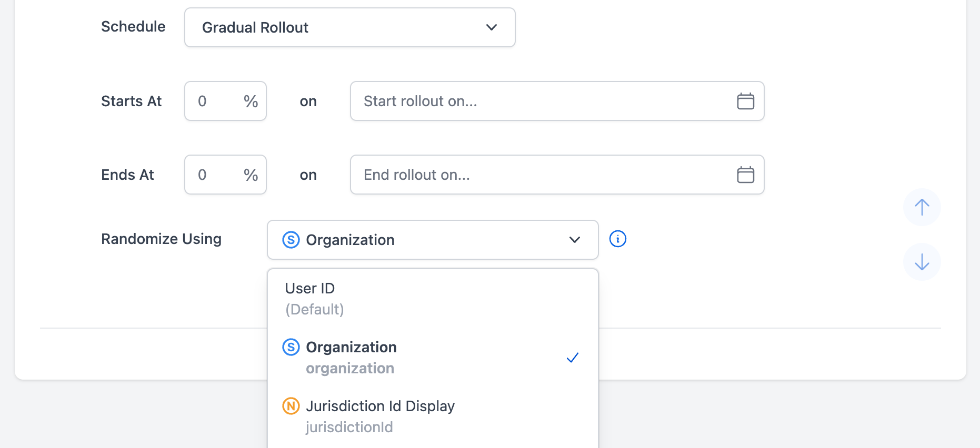Open the end rollout calendar icon
Image resolution: width=980 pixels, height=448 pixels.
tap(745, 175)
